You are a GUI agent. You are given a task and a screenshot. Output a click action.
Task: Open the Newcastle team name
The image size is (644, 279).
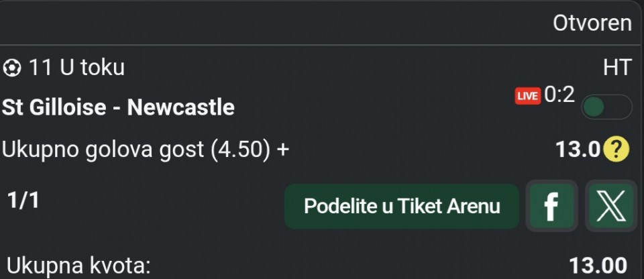click(x=181, y=107)
